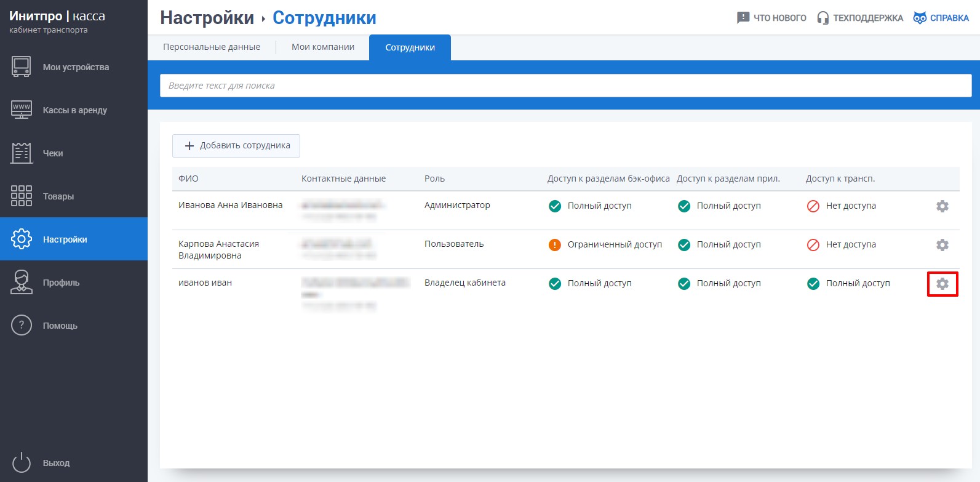Viewport: 980px width, 482px height.
Task: Open Мои устройства sidebar icon
Action: tap(22, 66)
